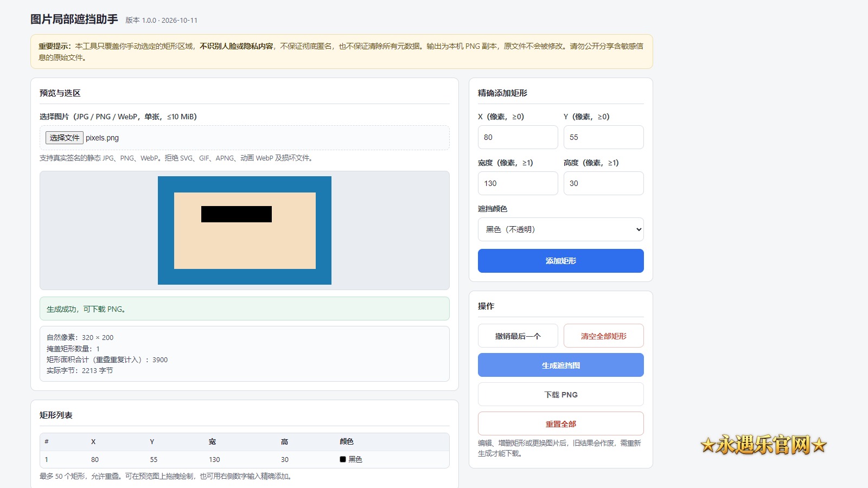Screen dimensions: 868x488
Task: Focus the 宽度 input showing 130
Action: [518, 183]
